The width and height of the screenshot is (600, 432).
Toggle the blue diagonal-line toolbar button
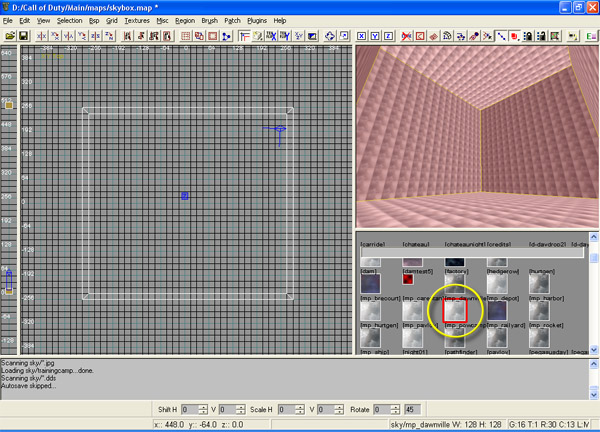coord(501,36)
